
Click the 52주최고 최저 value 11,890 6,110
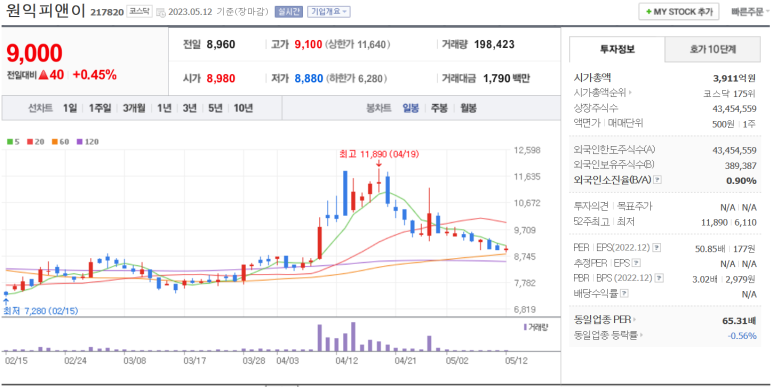pos(729,222)
